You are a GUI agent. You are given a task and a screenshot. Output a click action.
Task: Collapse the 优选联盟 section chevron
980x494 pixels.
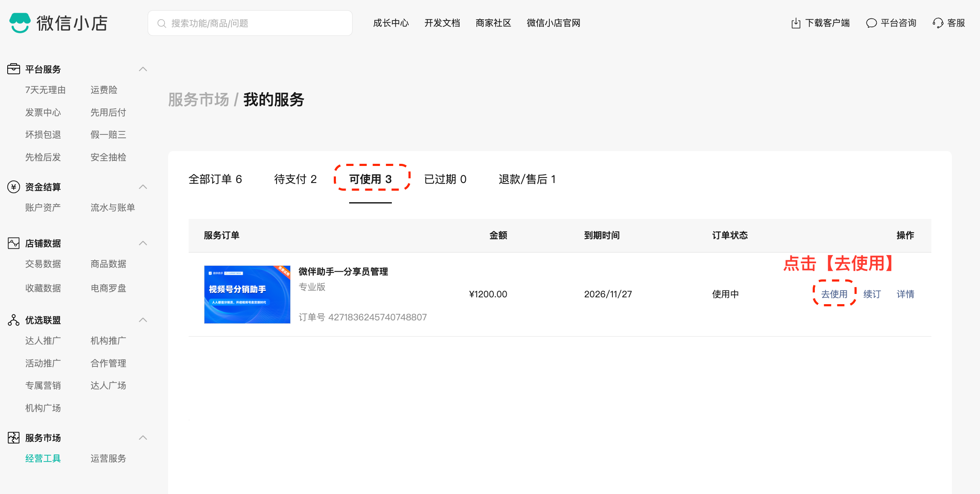tap(143, 320)
